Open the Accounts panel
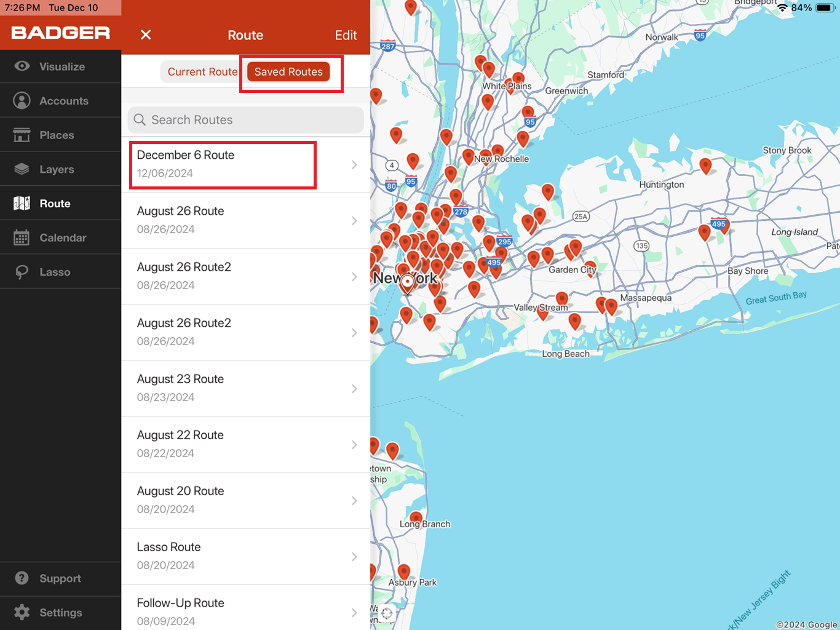This screenshot has height=630, width=840. 22,100
